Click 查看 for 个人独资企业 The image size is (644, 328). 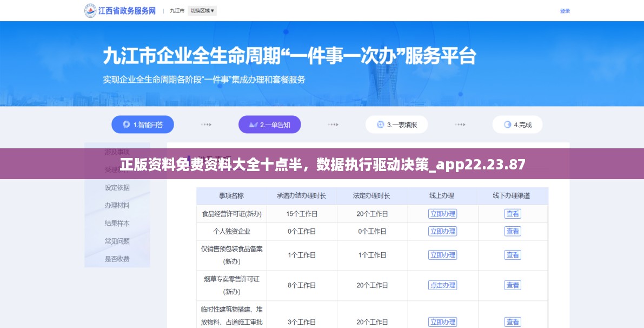coord(513,232)
